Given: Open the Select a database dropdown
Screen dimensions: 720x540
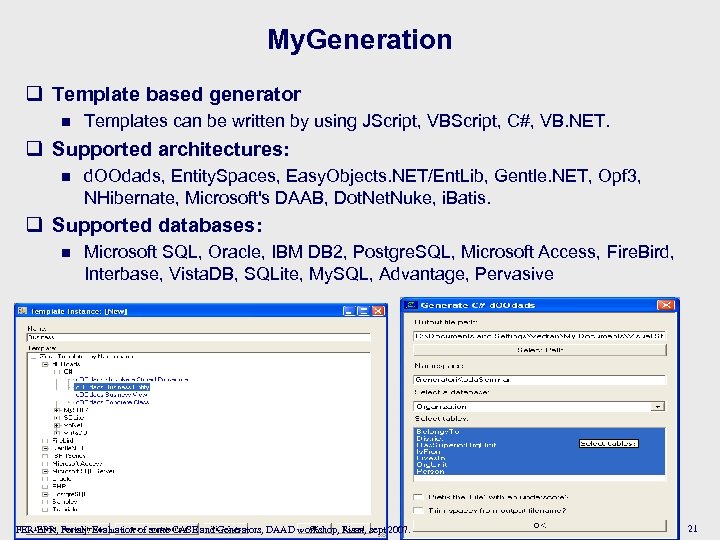Looking at the screenshot, I should tap(658, 407).
